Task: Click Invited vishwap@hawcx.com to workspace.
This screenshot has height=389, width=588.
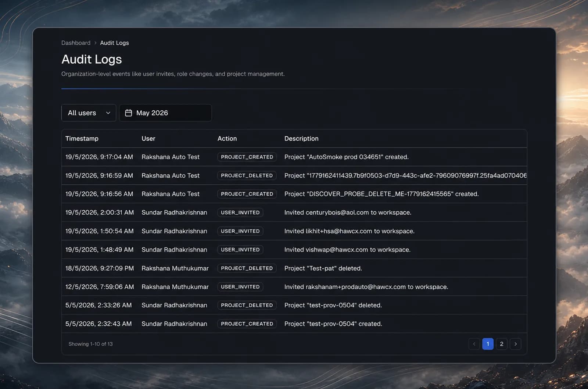Action: (x=347, y=250)
